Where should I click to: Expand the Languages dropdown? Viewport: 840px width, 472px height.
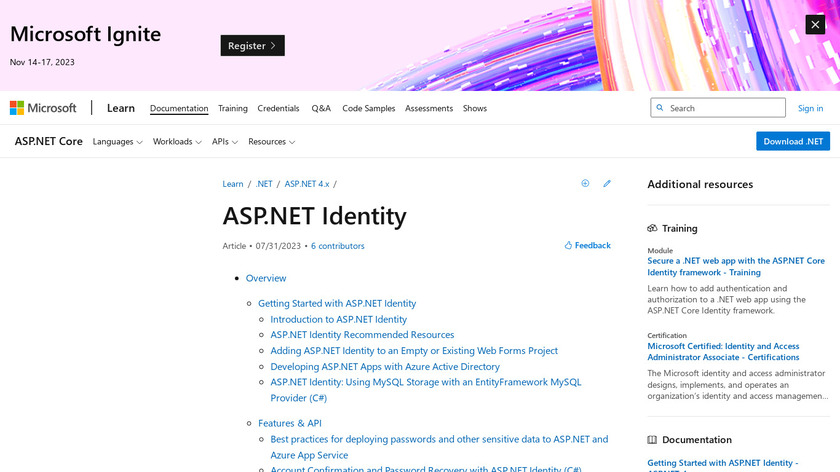coord(117,141)
